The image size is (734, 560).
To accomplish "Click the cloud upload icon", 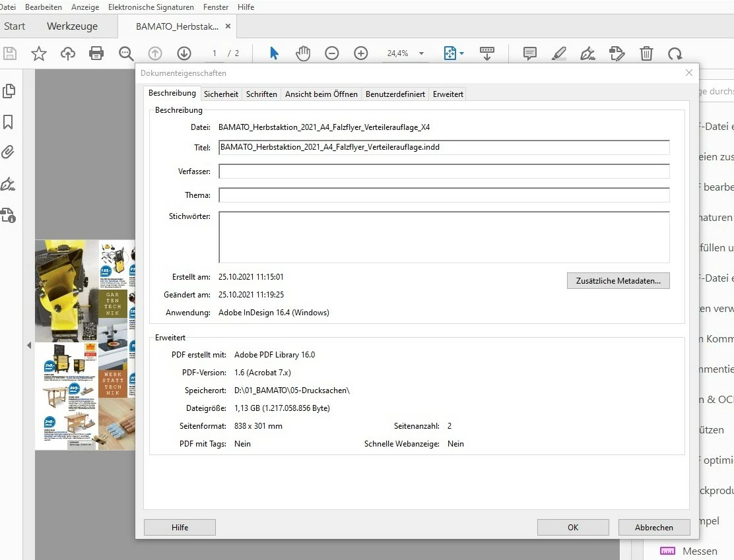I will 68,53.
